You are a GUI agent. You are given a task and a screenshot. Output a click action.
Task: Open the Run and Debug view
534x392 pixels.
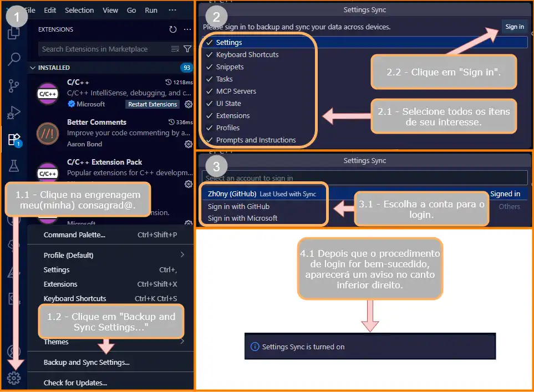[x=14, y=113]
